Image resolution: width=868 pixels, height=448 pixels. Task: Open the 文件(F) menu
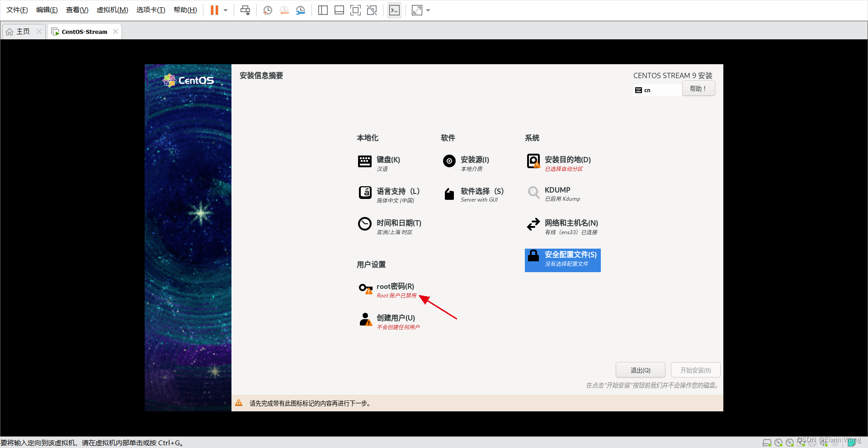click(17, 10)
